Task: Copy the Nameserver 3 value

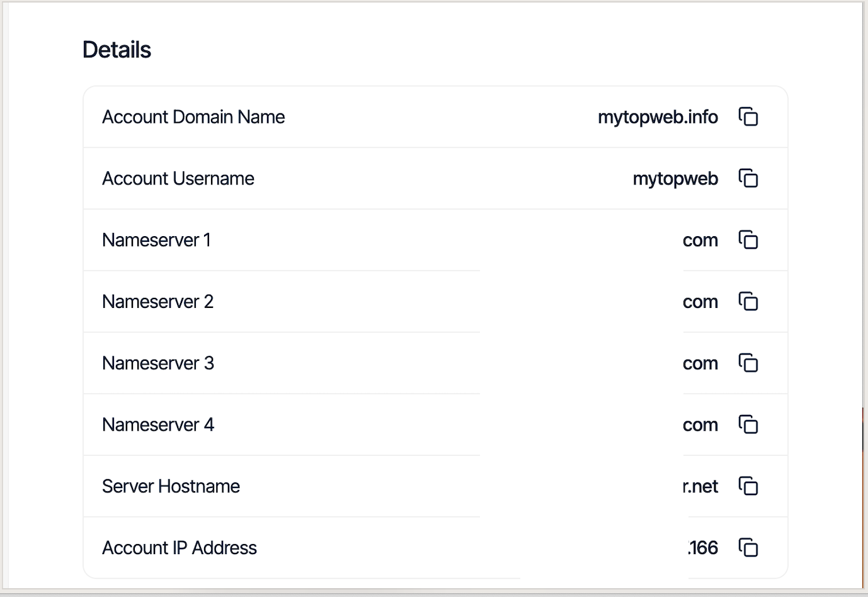Action: [748, 363]
